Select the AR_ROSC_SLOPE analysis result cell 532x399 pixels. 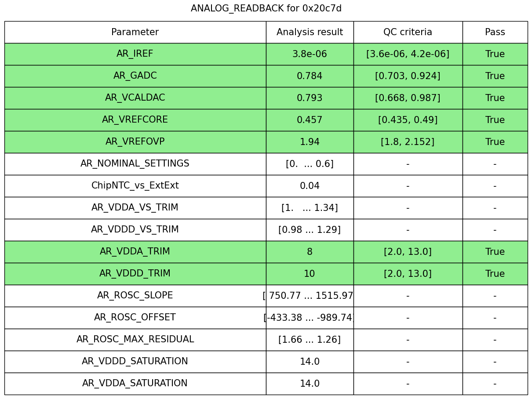click(310, 296)
